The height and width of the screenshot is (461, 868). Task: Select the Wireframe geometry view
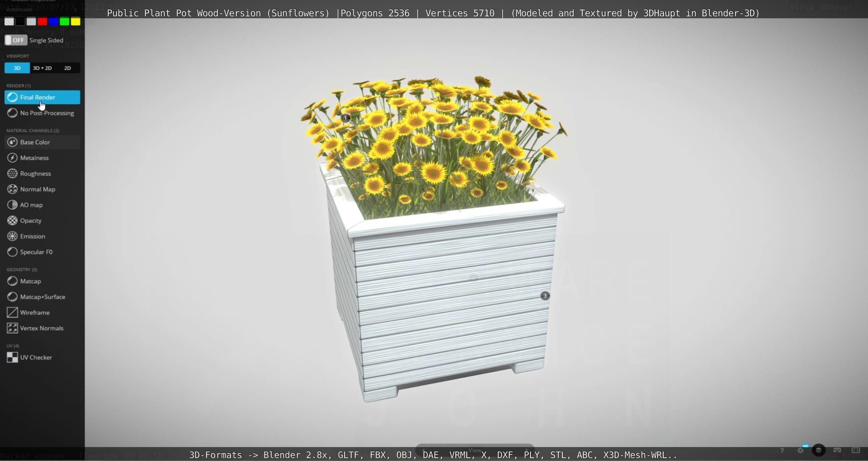42,312
